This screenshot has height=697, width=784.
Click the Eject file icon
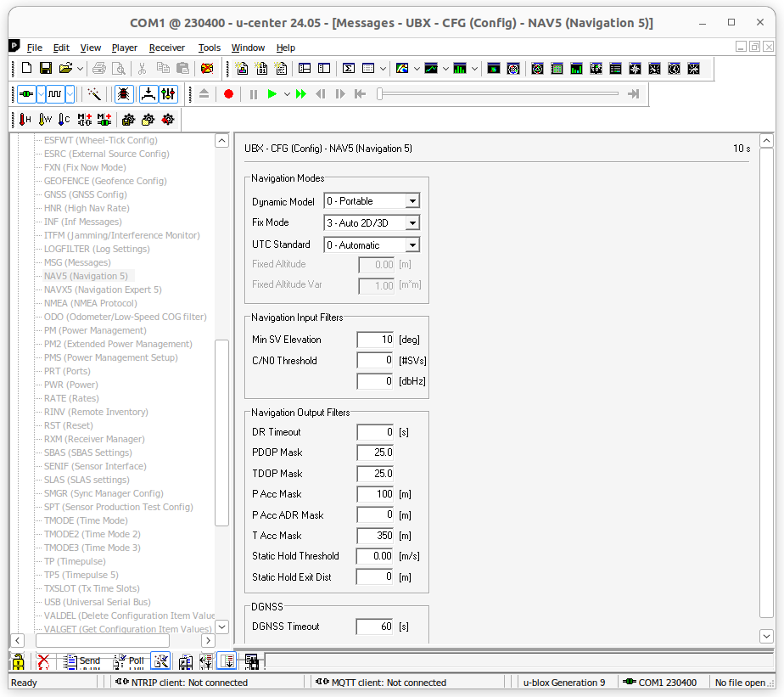pyautogui.click(x=204, y=94)
